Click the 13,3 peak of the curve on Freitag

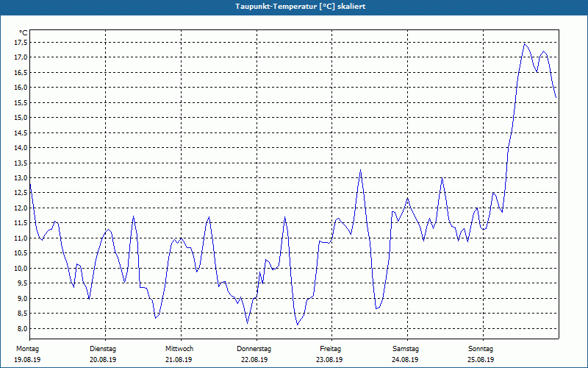point(361,170)
